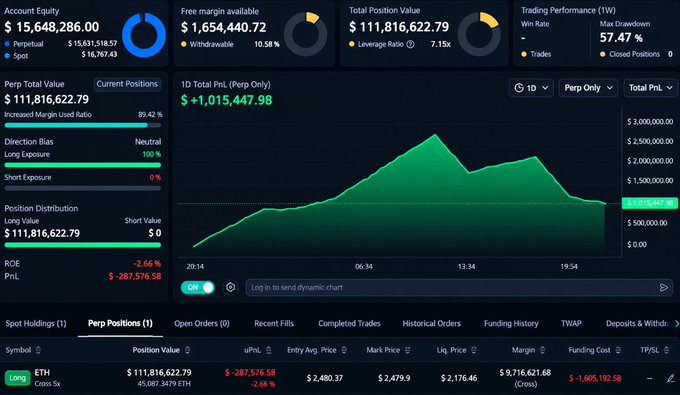Switch to Spot Holdings (1) tab
Viewport: 680px width, 395px height.
click(36, 323)
